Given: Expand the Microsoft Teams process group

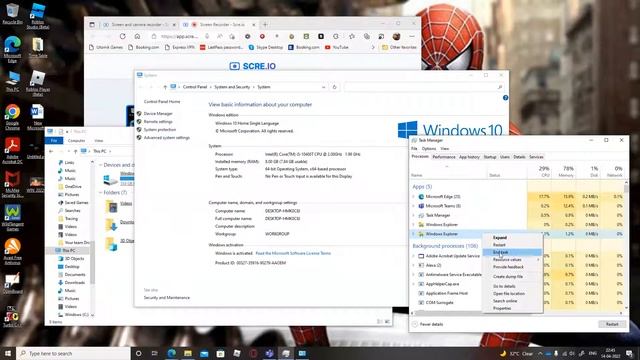Looking at the screenshot, I should click(x=413, y=206).
